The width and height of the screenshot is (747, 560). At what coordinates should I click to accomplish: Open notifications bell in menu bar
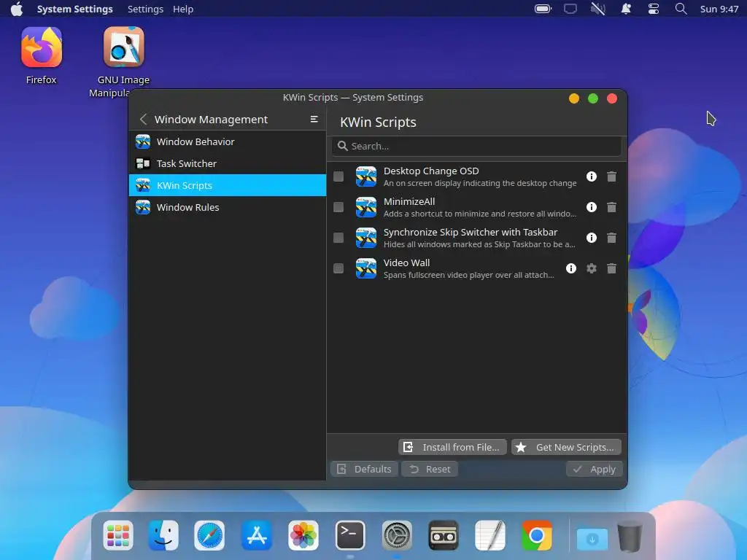(626, 9)
